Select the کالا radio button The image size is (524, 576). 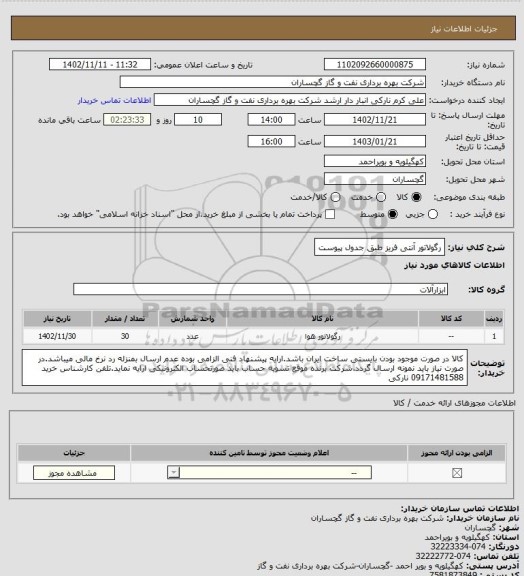point(416,197)
